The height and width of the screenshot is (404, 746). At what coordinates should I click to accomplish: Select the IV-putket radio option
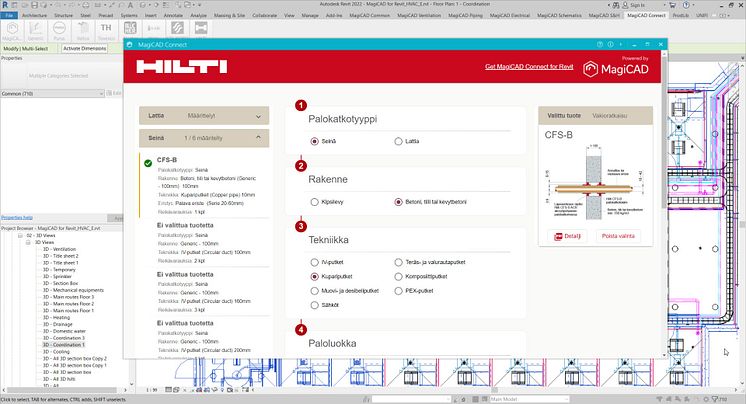pyautogui.click(x=314, y=262)
